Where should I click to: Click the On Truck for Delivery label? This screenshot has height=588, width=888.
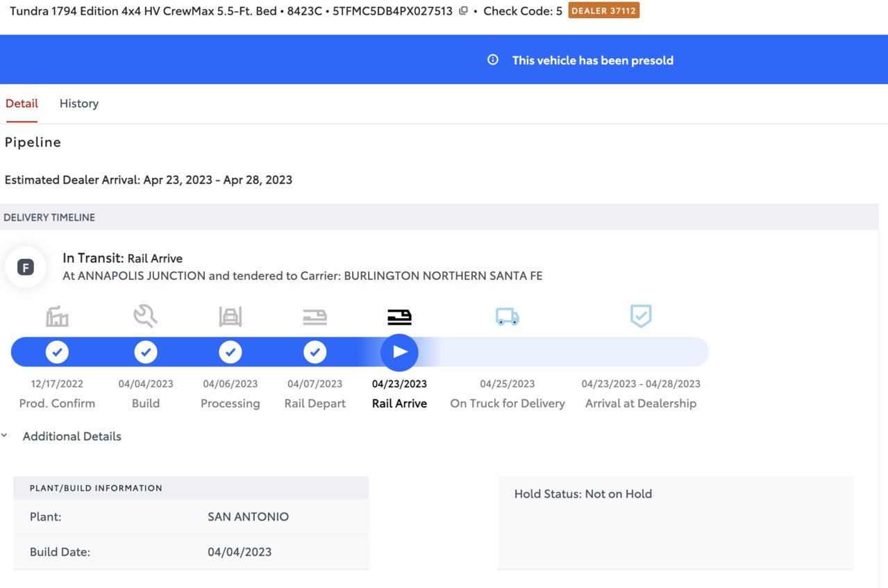[508, 403]
